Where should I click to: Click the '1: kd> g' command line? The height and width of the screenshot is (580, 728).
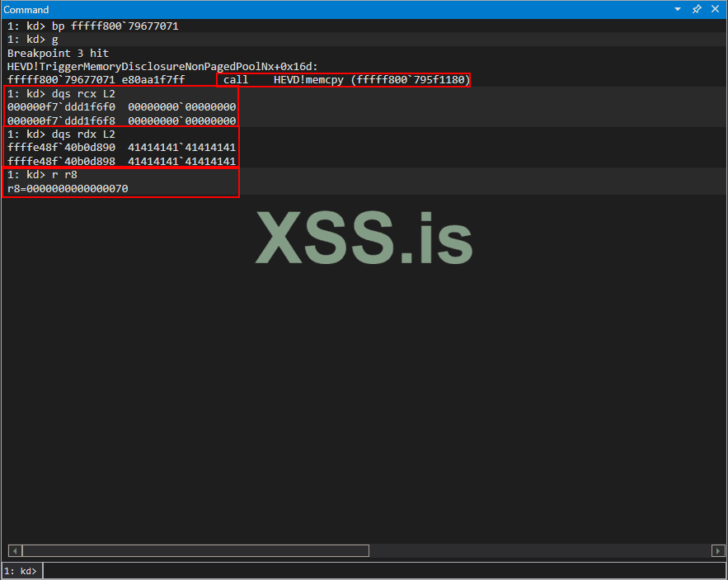click(32, 40)
